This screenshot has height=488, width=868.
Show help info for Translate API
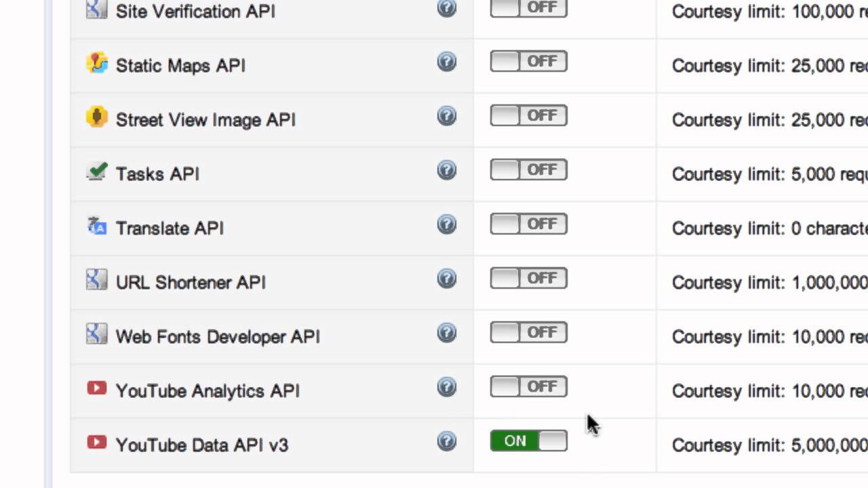(446, 224)
